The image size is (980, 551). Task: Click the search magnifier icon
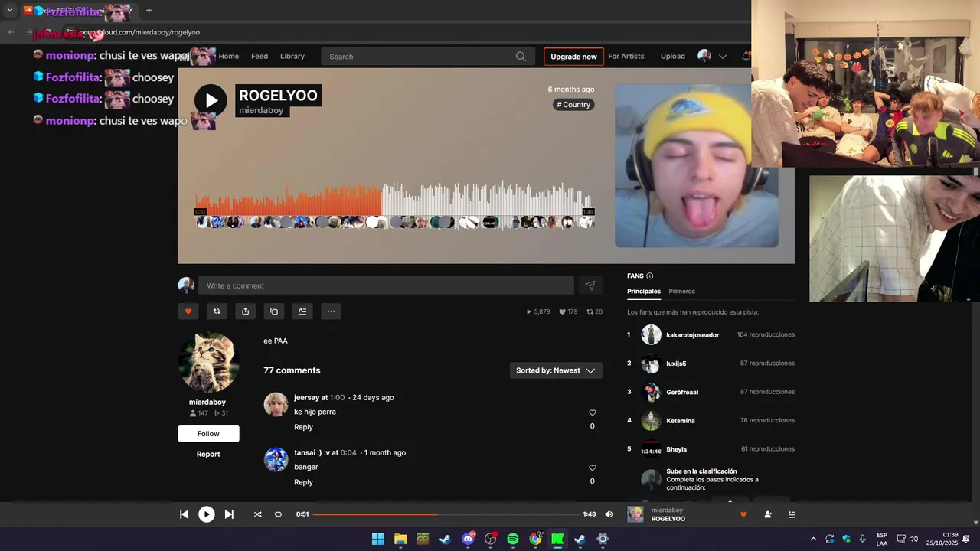[x=521, y=56]
